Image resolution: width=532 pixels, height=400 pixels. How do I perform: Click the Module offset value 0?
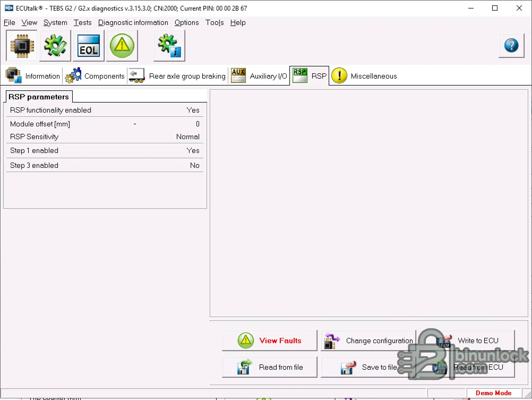[x=198, y=124]
